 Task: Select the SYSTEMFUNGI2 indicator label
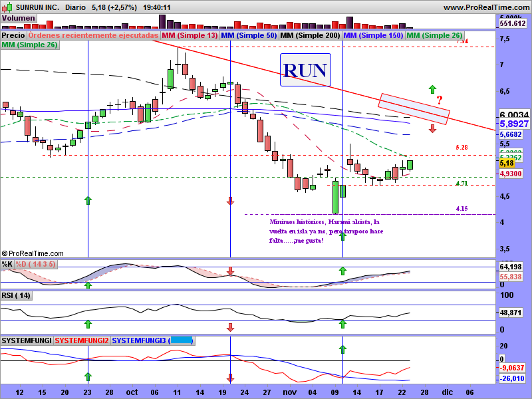click(82, 340)
